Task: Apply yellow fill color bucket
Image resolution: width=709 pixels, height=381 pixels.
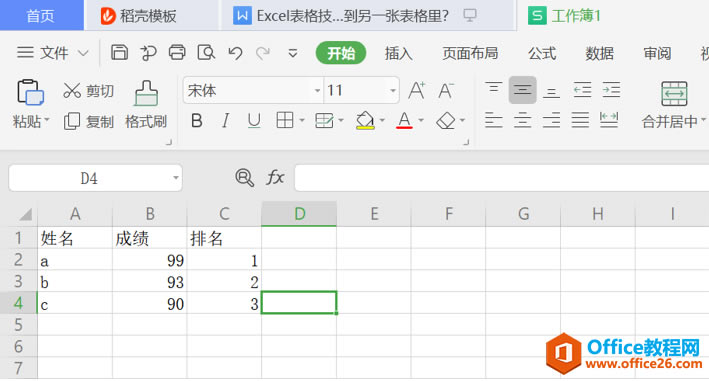Action: (x=365, y=121)
